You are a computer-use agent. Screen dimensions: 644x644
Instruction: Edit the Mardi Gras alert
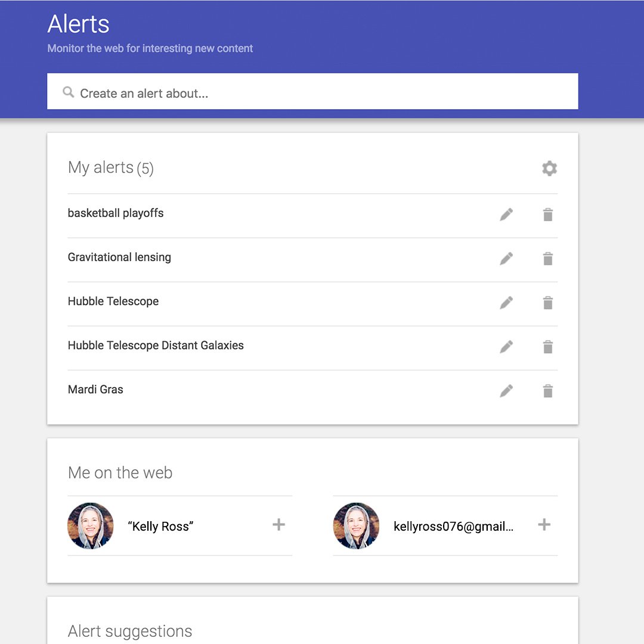point(506,391)
